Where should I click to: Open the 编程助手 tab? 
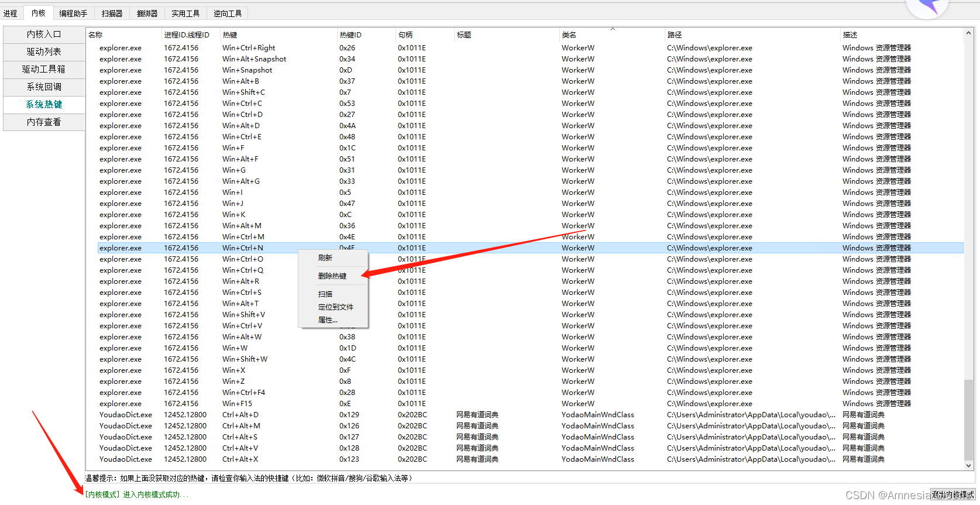pyautogui.click(x=73, y=13)
